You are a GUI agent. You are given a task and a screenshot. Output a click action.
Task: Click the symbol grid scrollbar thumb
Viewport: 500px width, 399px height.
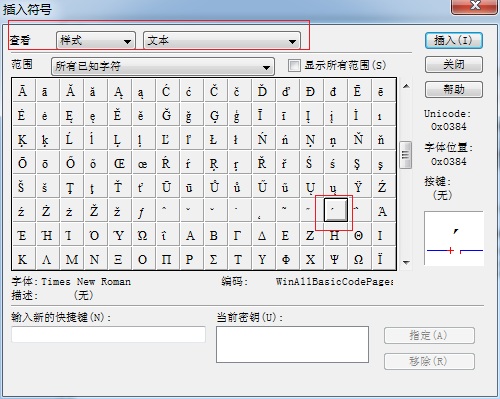(x=406, y=155)
